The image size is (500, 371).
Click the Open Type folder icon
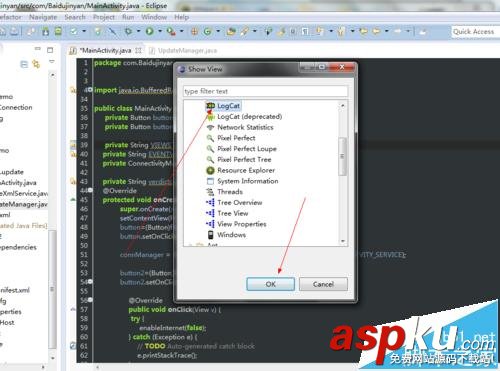click(x=231, y=31)
